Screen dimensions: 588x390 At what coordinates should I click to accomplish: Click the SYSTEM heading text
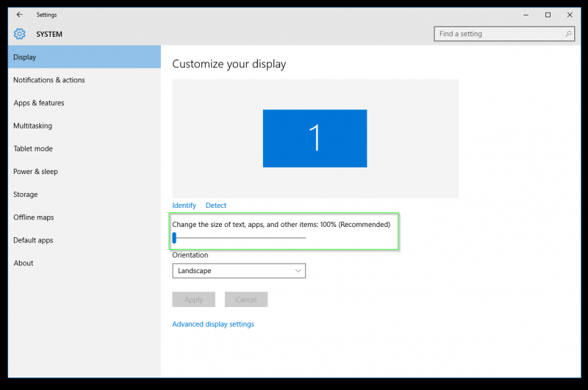click(x=49, y=34)
